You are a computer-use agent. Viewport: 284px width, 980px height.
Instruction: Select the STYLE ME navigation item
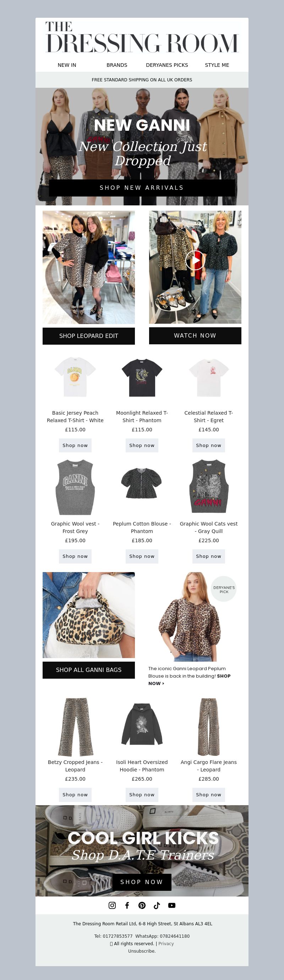[217, 65]
